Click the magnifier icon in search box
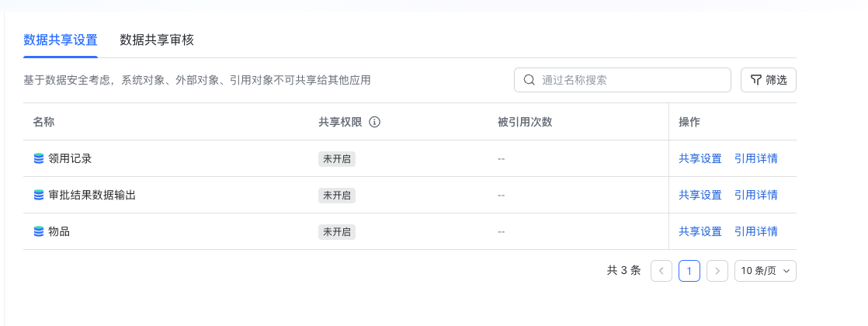Viewport: 868px width, 326px height. pyautogui.click(x=529, y=80)
